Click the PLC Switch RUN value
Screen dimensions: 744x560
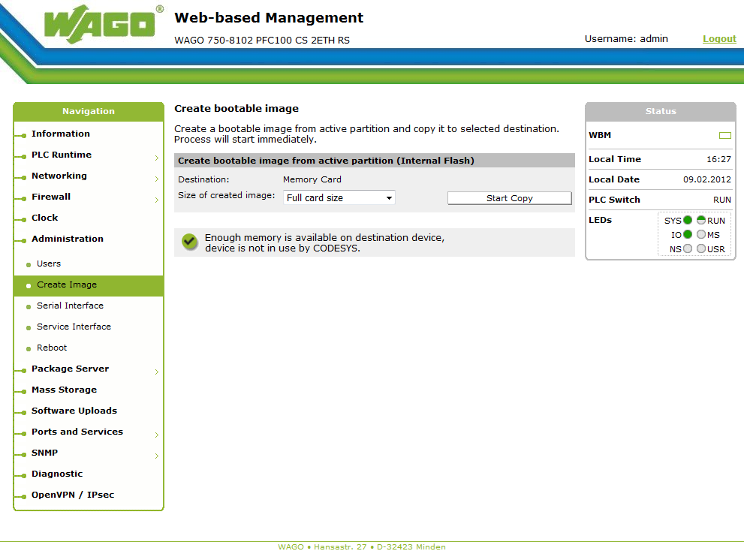tap(722, 200)
